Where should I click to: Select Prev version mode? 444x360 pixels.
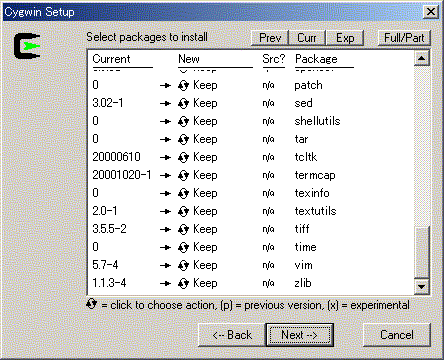270,38
